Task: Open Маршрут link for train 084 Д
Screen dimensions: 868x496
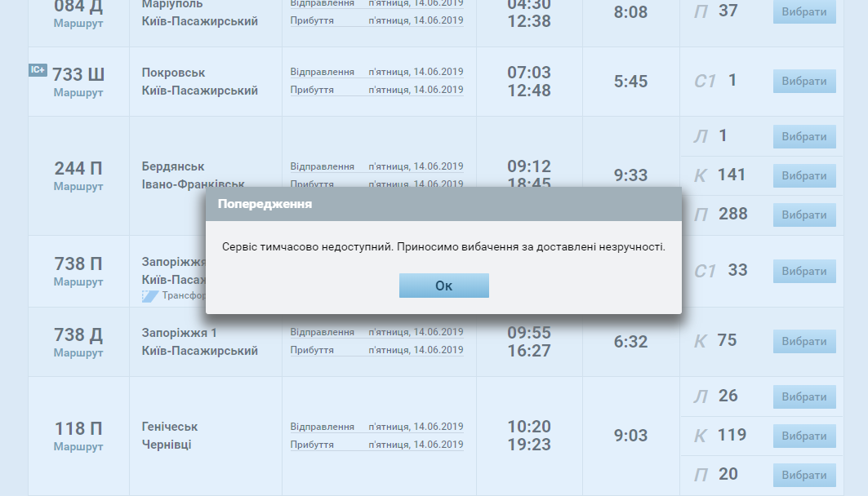Action: tap(78, 23)
